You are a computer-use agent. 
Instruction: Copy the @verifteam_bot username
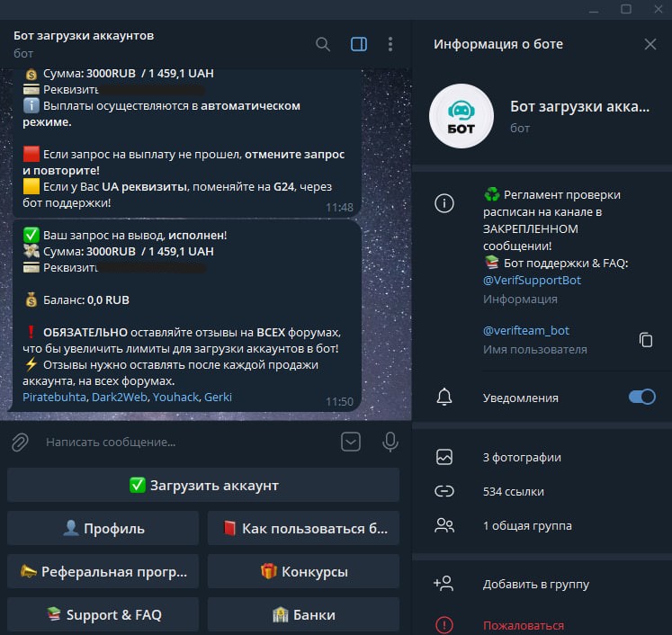[645, 339]
